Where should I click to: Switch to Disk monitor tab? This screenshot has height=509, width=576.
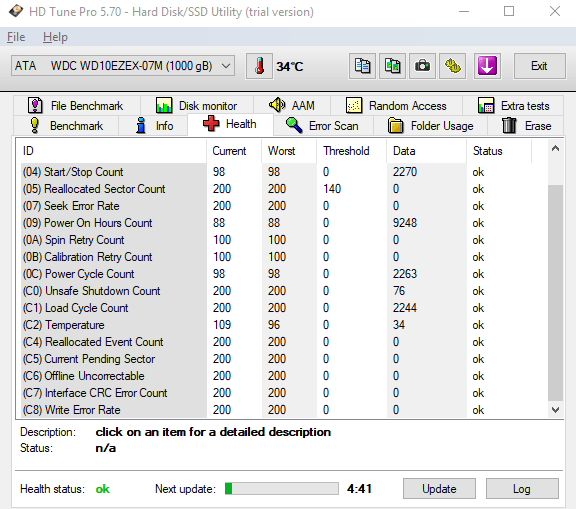[x=197, y=106]
